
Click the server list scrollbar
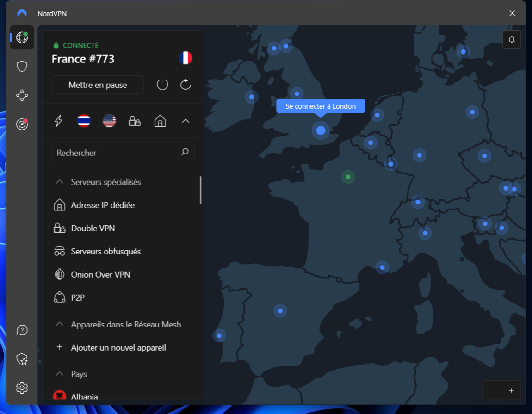tap(200, 190)
